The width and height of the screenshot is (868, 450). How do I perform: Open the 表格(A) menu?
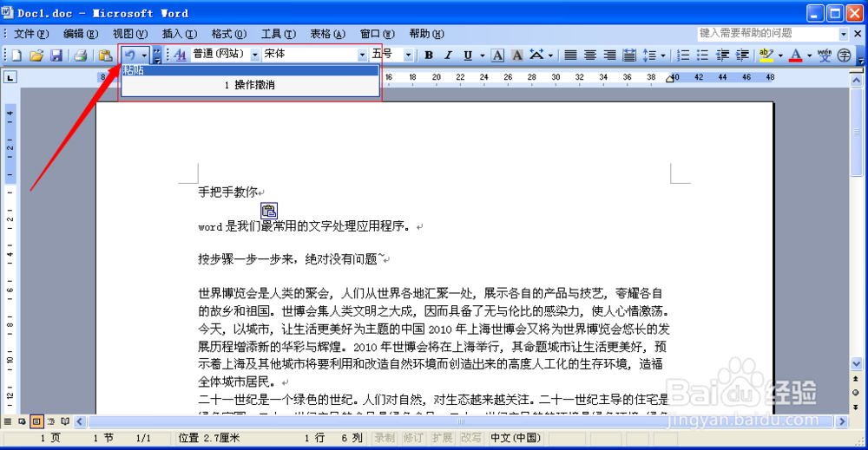[x=328, y=34]
